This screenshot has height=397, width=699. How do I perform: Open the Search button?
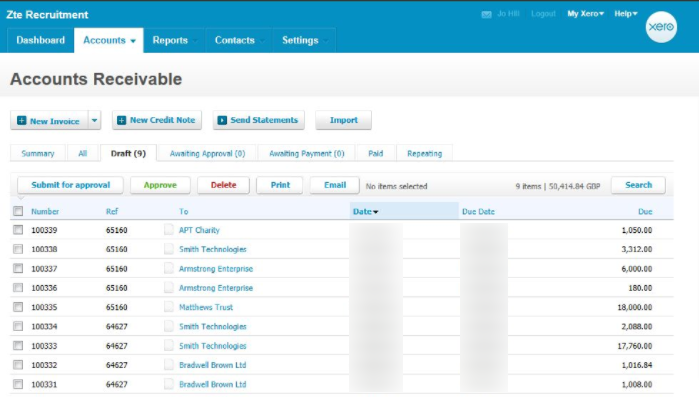638,185
